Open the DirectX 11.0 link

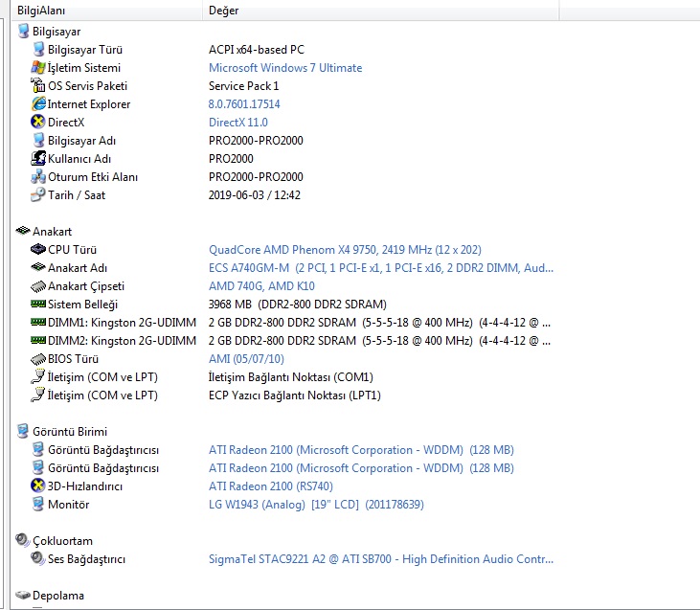pos(238,123)
